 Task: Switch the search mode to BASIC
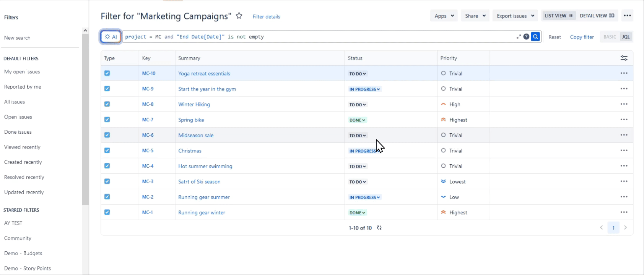[610, 37]
